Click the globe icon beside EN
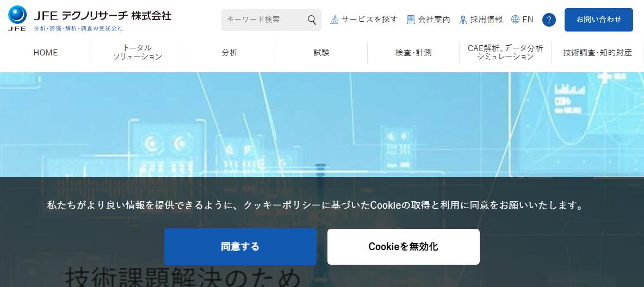The width and height of the screenshot is (644, 287). [515, 20]
